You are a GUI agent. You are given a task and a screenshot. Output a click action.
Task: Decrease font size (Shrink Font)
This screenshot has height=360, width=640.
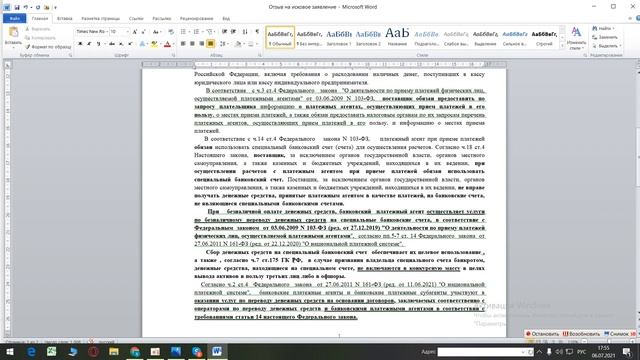tap(144, 31)
